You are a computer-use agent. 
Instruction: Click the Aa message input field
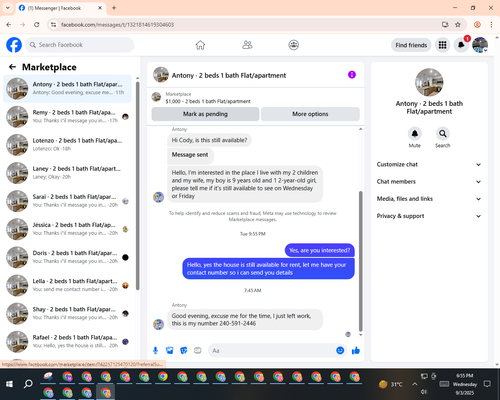coord(272,350)
